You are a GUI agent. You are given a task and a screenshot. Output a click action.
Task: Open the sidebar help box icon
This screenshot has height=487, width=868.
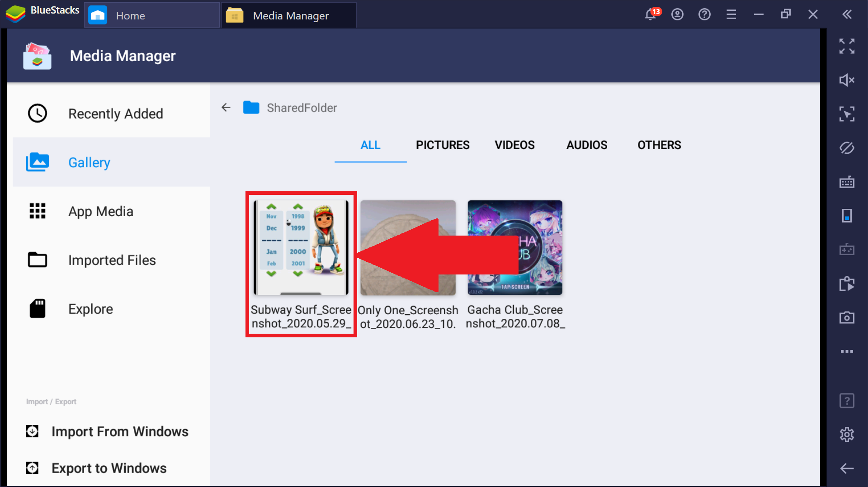click(847, 401)
